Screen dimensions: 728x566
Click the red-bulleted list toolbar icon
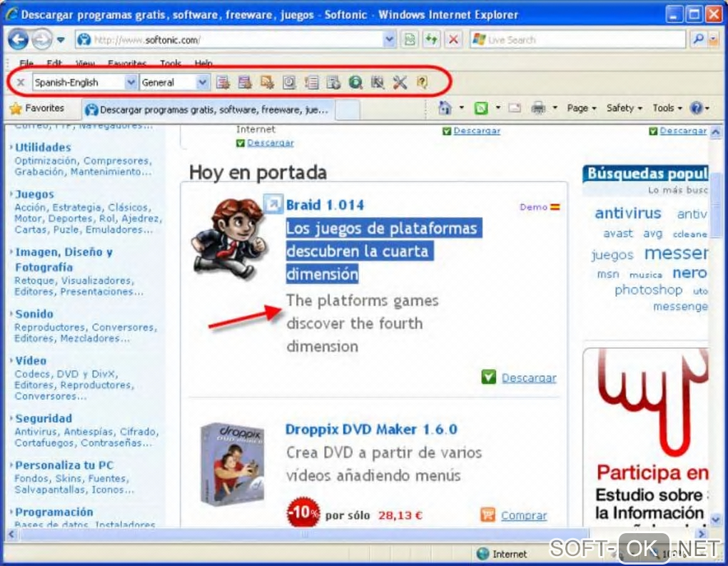click(311, 83)
